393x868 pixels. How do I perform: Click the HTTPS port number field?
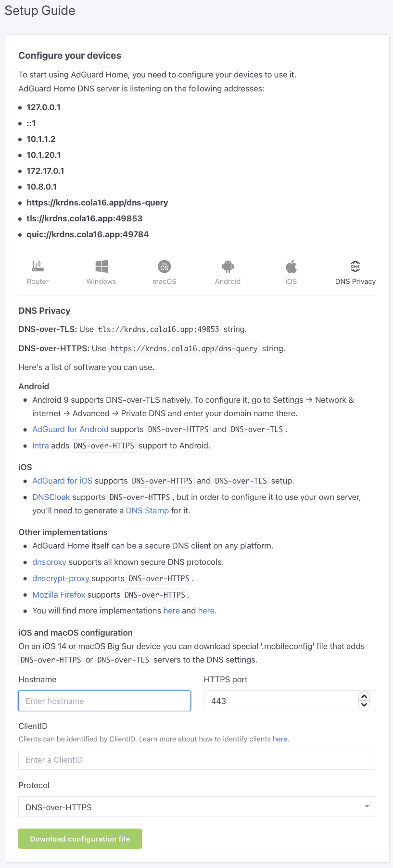tap(279, 701)
